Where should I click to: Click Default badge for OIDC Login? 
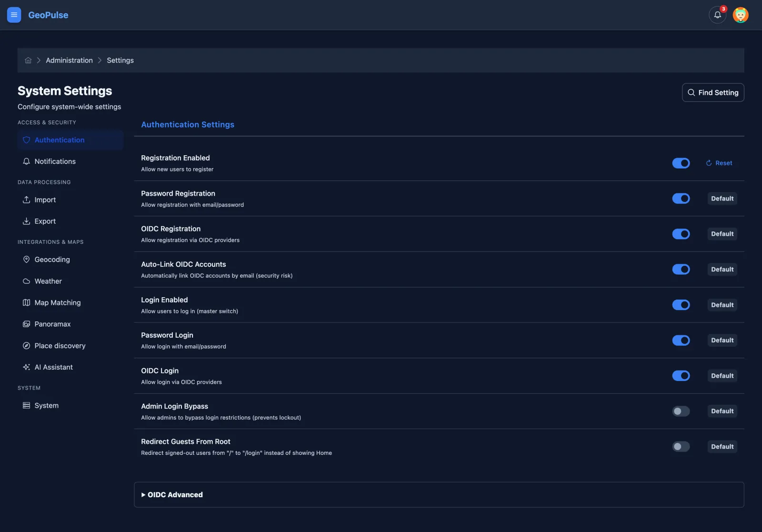[722, 376]
